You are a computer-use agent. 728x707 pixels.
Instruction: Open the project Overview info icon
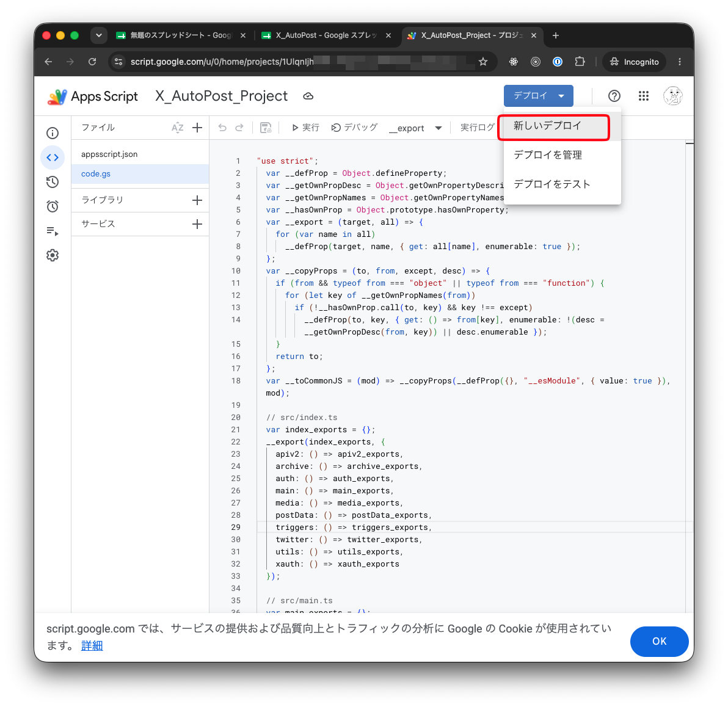click(53, 133)
